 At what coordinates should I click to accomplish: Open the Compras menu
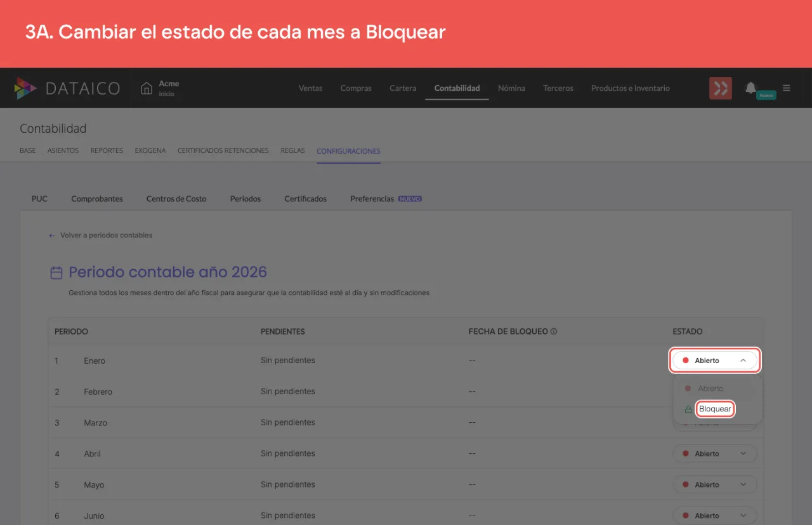click(356, 88)
